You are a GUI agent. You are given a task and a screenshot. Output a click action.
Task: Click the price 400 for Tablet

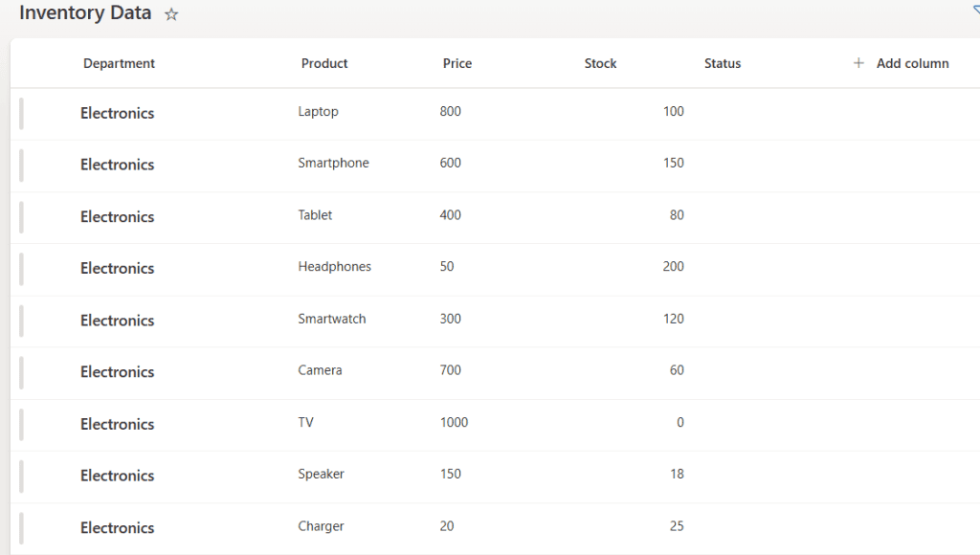451,215
